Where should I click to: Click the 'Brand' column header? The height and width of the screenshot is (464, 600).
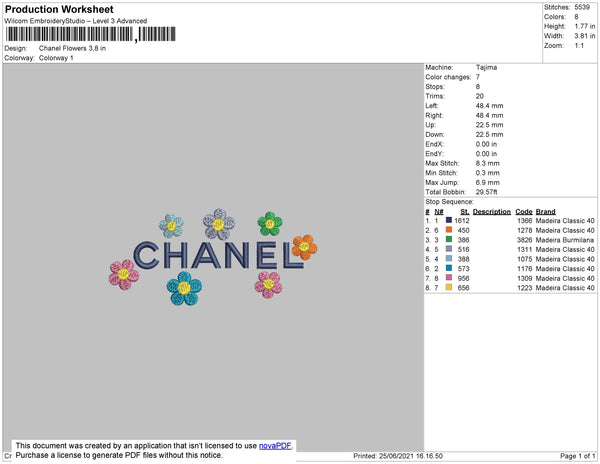point(545,212)
